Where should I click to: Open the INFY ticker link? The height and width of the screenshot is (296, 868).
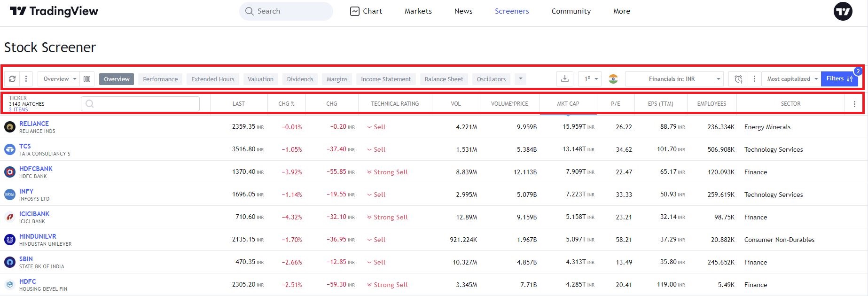(x=26, y=191)
